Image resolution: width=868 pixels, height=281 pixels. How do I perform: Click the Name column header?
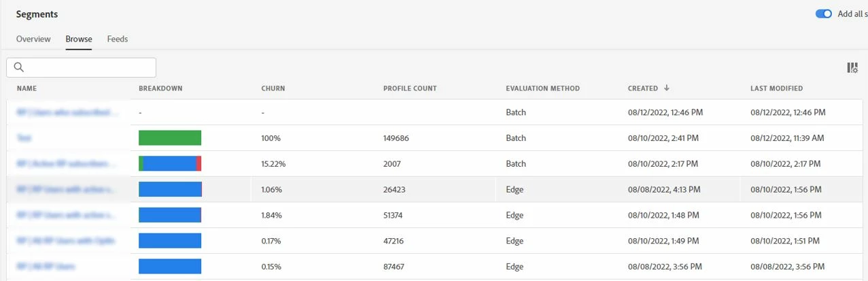pyautogui.click(x=27, y=88)
